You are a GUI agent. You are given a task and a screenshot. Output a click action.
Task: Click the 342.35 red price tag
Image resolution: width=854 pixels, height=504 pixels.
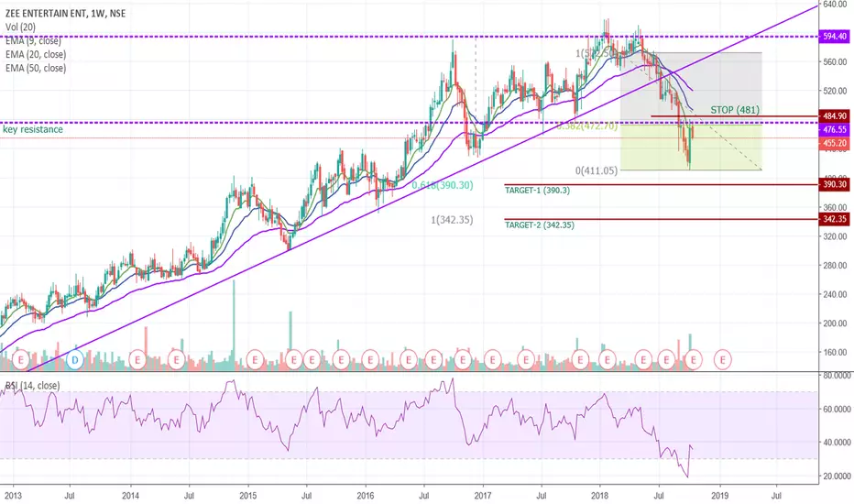835,219
